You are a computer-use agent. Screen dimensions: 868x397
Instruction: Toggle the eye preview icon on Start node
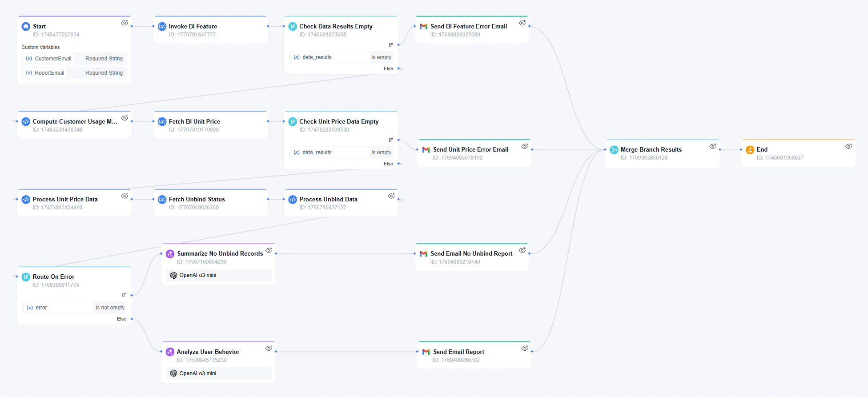(125, 23)
